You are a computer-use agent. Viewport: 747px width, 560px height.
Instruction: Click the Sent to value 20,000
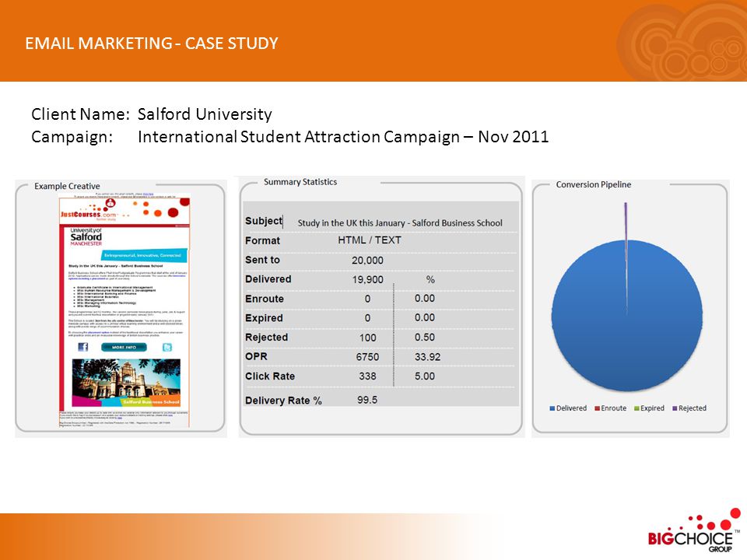pos(367,260)
